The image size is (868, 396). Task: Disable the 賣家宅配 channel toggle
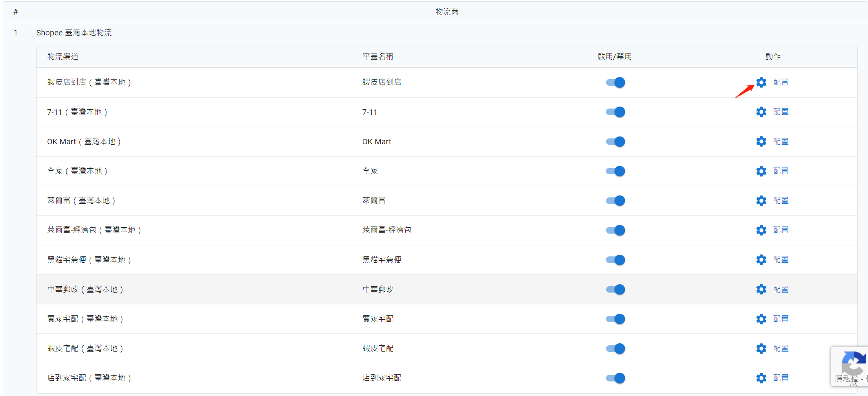click(x=615, y=319)
